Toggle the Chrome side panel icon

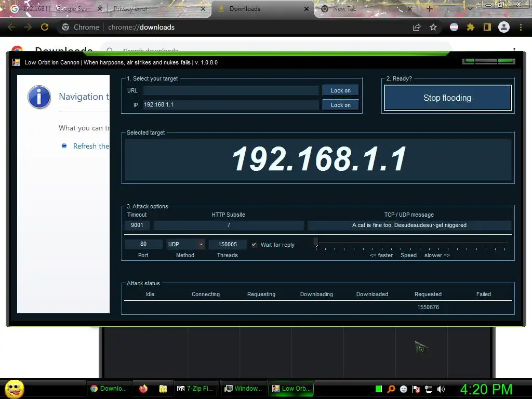pos(487,27)
